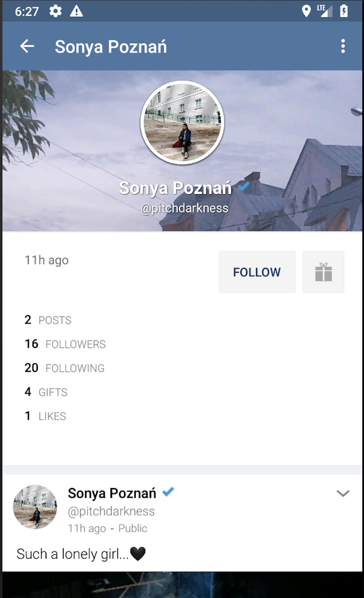Expand the post options chevron
The width and height of the screenshot is (364, 598).
343,493
